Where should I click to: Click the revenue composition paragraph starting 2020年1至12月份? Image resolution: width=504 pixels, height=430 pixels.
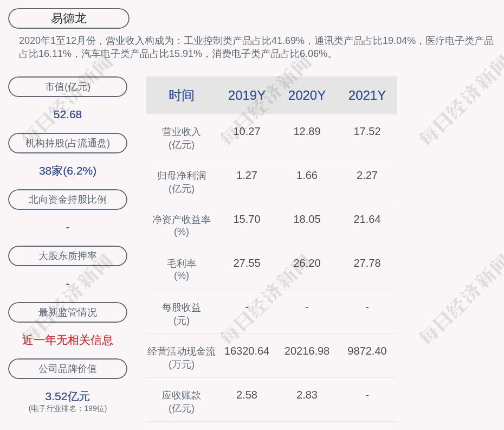[256, 47]
